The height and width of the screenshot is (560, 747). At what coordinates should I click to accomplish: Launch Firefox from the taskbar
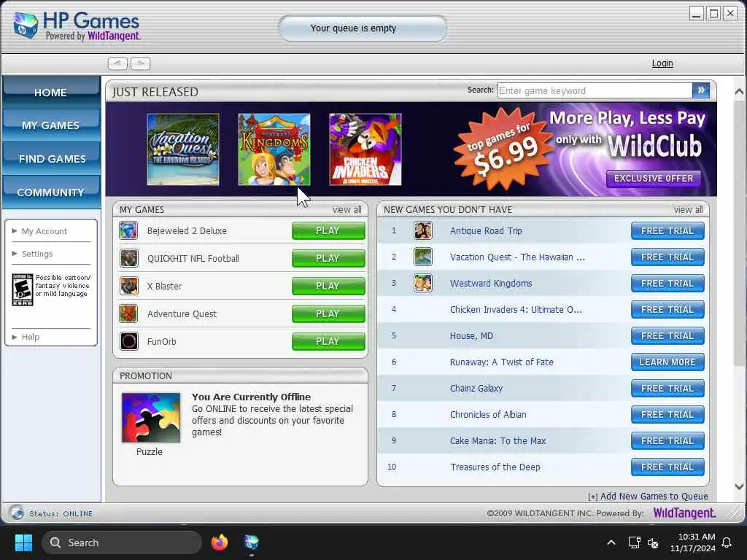(220, 542)
